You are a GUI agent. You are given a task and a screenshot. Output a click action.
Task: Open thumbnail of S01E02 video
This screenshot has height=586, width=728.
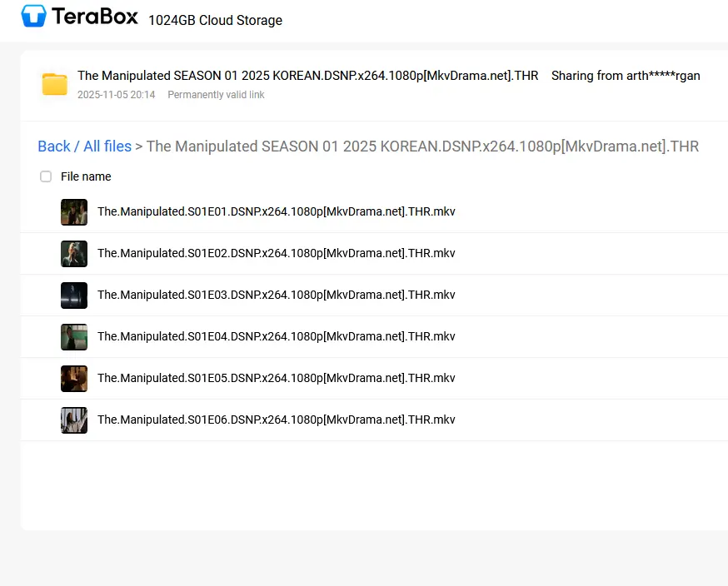pyautogui.click(x=74, y=254)
